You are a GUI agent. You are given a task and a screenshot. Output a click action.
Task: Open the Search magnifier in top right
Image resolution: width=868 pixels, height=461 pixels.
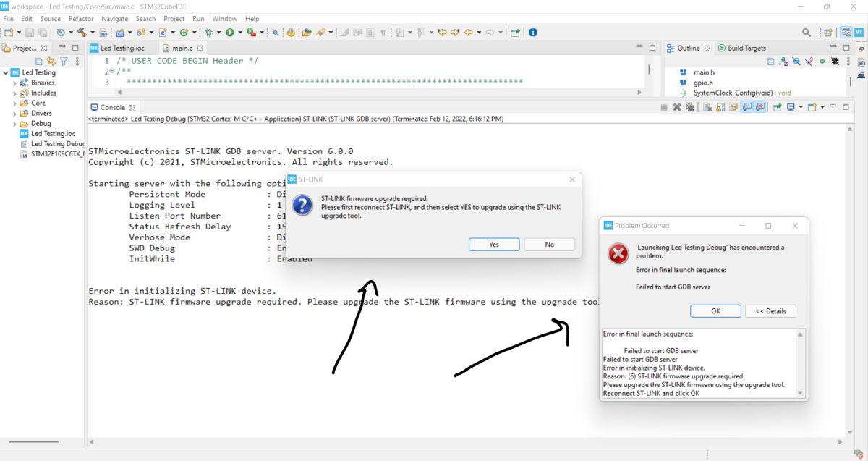[807, 33]
